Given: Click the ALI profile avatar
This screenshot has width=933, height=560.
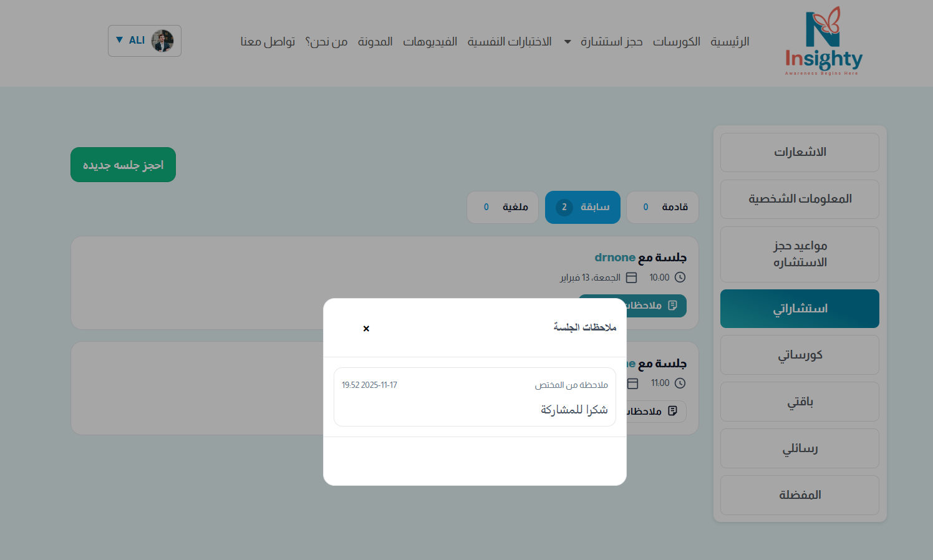Looking at the screenshot, I should click(x=162, y=41).
